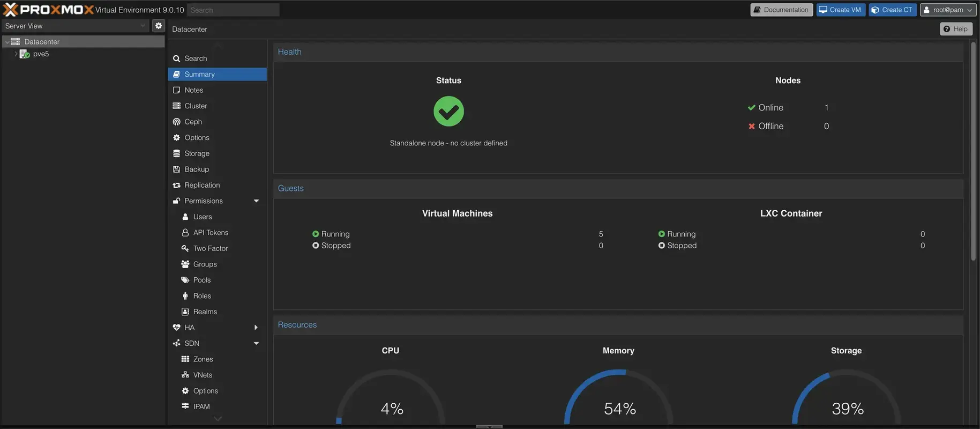Click the pve5 node icon
The image size is (980, 429).
point(25,54)
